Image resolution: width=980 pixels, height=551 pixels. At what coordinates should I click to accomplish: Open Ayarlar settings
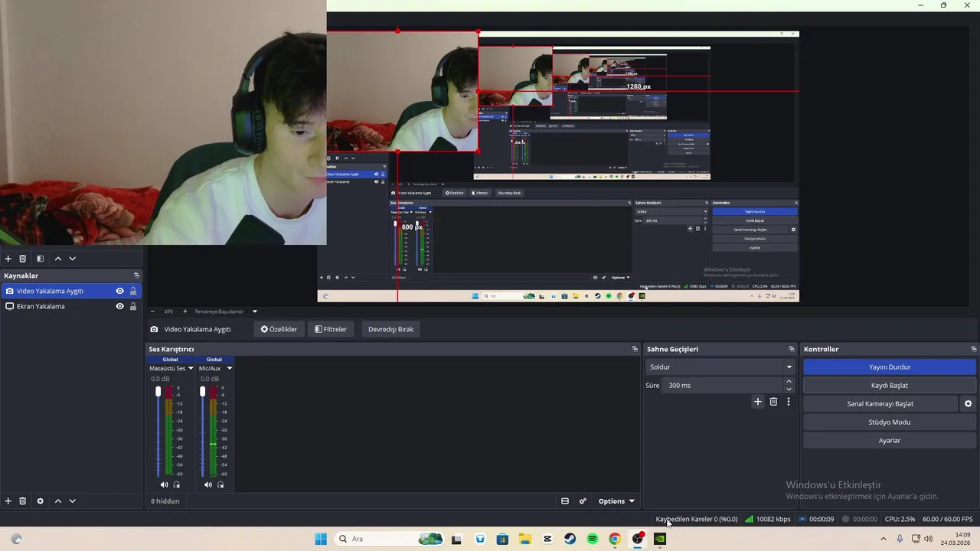889,441
